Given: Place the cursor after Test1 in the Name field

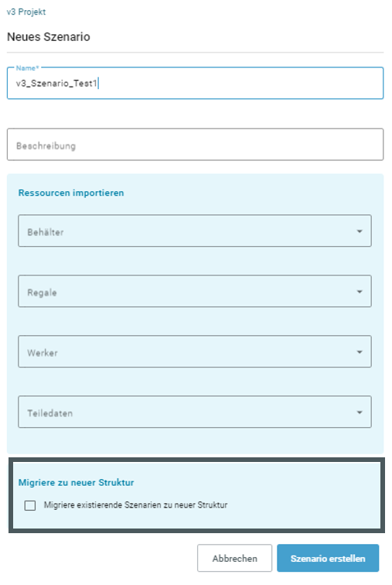Looking at the screenshot, I should pyautogui.click(x=97, y=84).
